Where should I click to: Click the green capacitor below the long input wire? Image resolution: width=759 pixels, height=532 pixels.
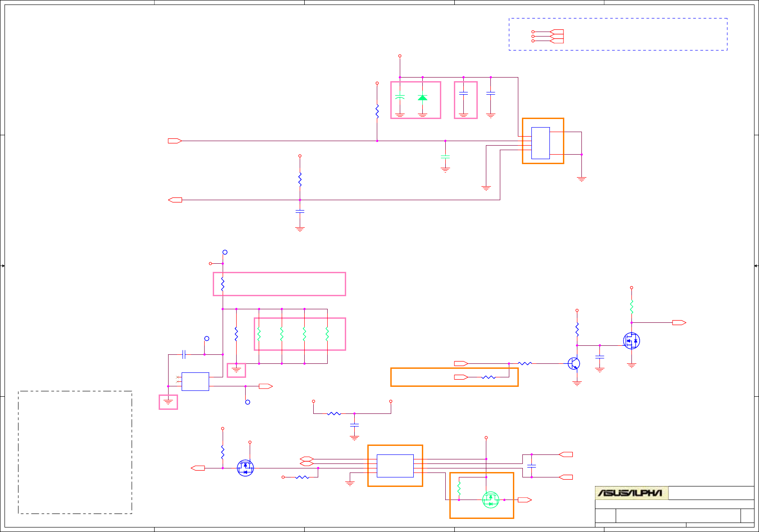(x=445, y=157)
